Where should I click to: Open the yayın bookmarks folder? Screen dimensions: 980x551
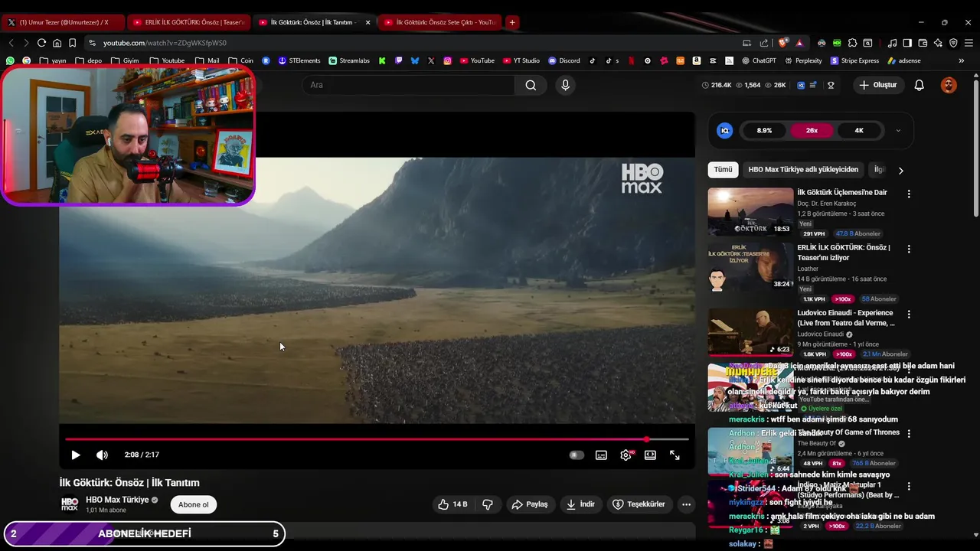(x=53, y=60)
